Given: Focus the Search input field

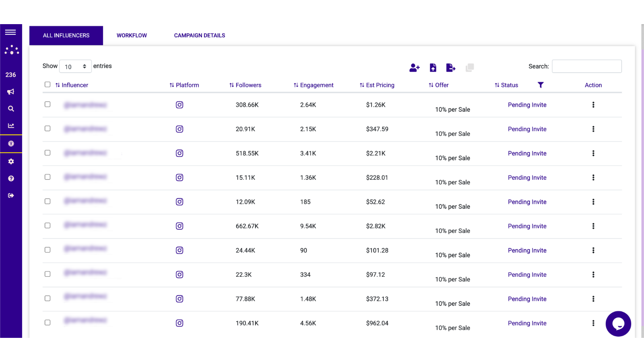Looking at the screenshot, I should click(587, 66).
